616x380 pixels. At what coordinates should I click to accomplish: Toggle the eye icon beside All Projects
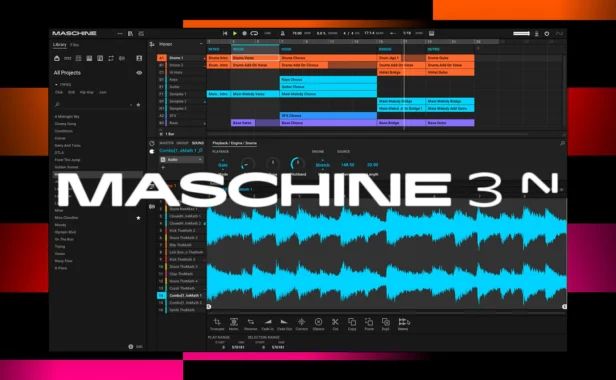click(139, 73)
